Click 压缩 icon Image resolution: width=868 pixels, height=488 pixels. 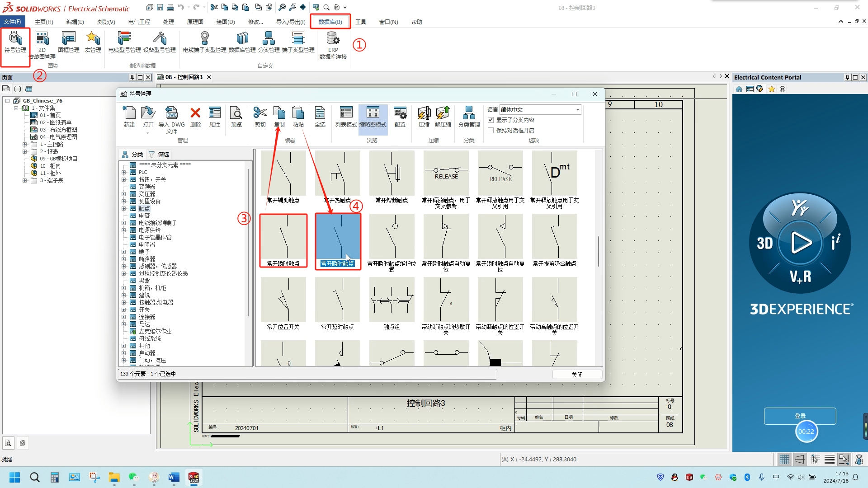tap(424, 117)
